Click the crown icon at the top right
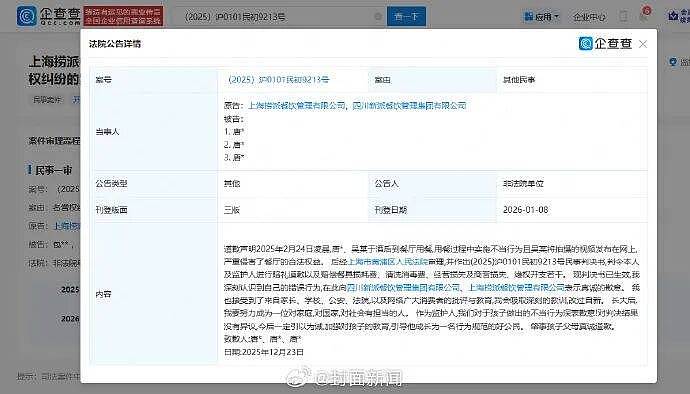The image size is (690, 394). pyautogui.click(x=673, y=16)
